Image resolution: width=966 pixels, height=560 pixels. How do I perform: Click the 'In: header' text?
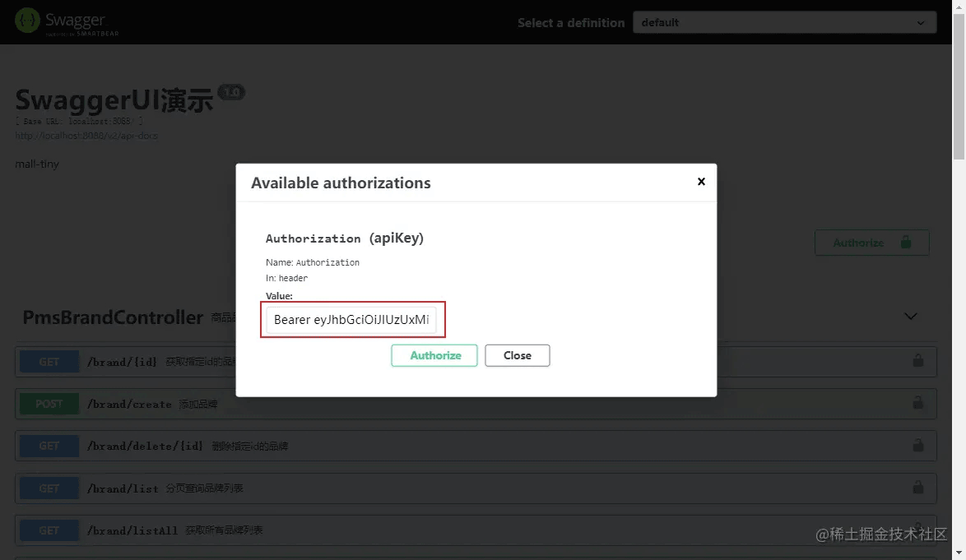point(286,278)
